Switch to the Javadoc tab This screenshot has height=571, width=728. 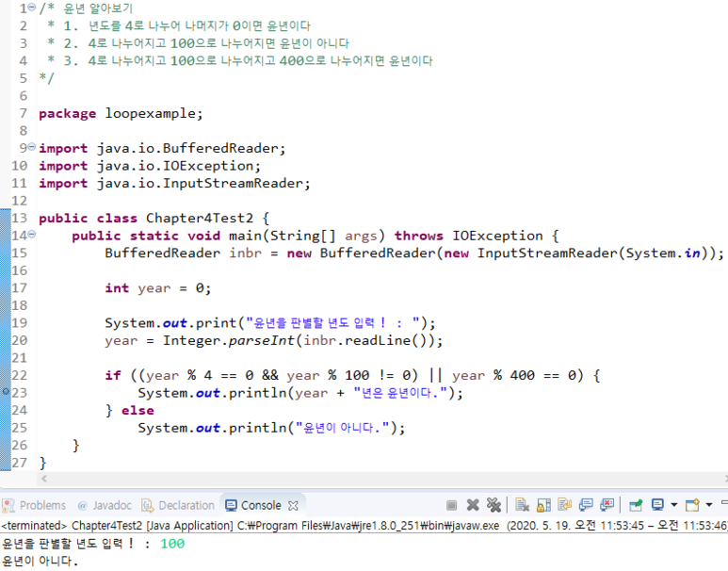pos(112,505)
